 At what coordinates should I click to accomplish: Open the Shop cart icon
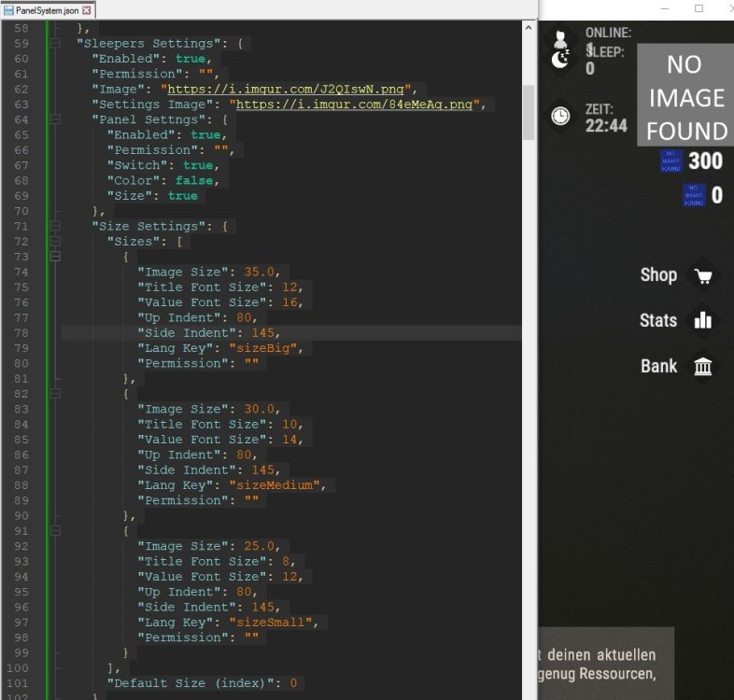pyautogui.click(x=703, y=275)
